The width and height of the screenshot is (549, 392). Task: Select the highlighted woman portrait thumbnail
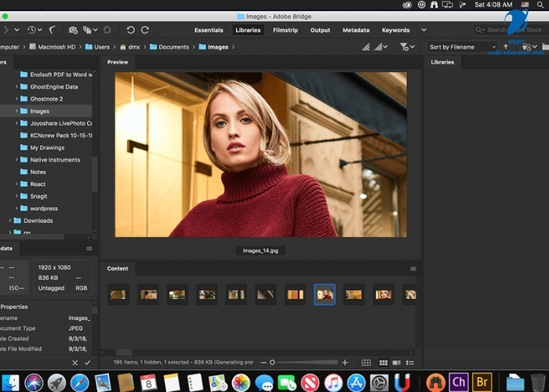point(325,295)
